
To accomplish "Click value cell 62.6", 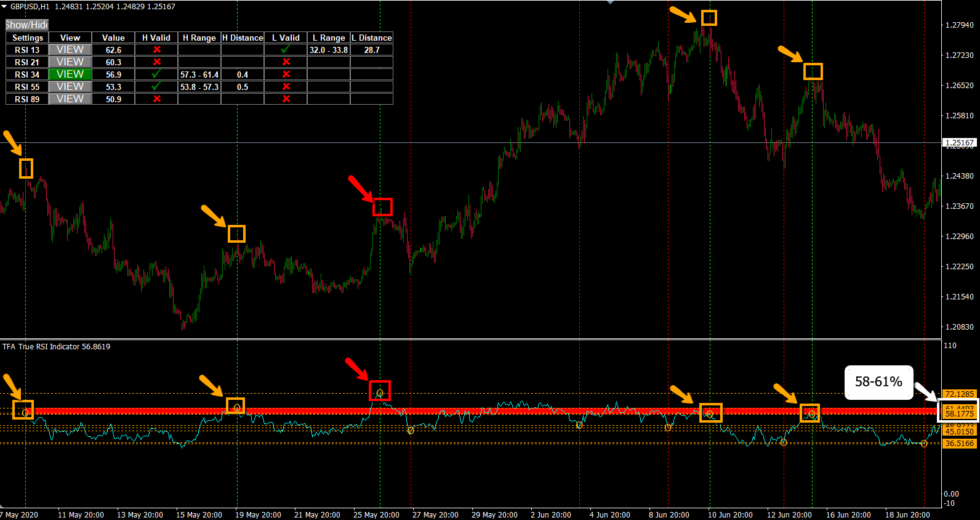I will 113,50.
